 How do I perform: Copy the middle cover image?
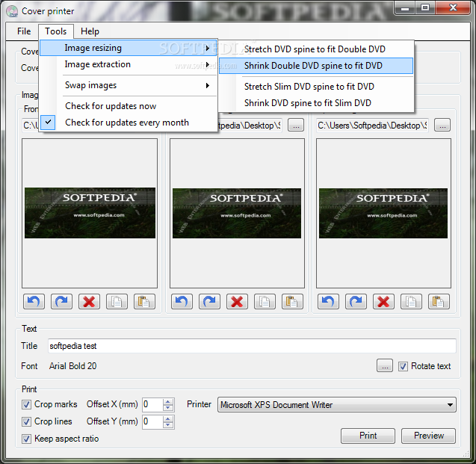[x=265, y=301]
